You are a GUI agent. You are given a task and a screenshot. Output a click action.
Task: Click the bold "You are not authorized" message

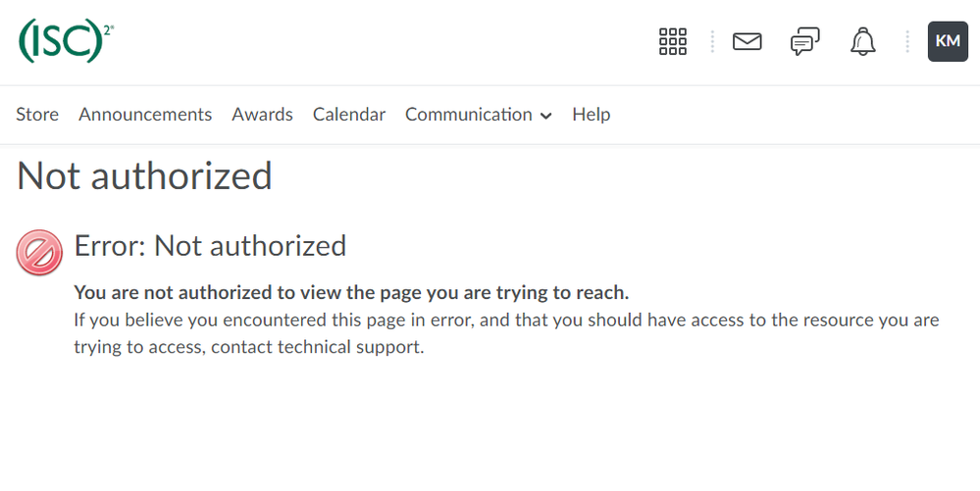click(x=351, y=293)
